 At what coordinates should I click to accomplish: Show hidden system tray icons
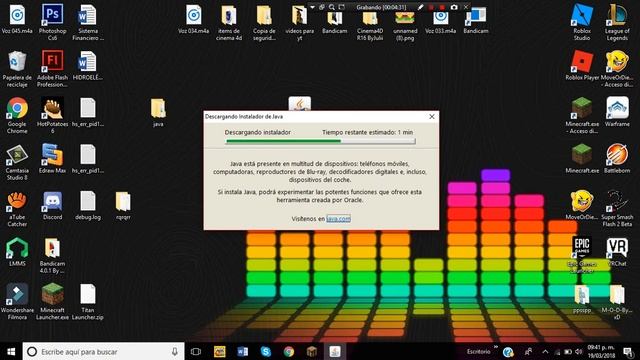(x=545, y=351)
